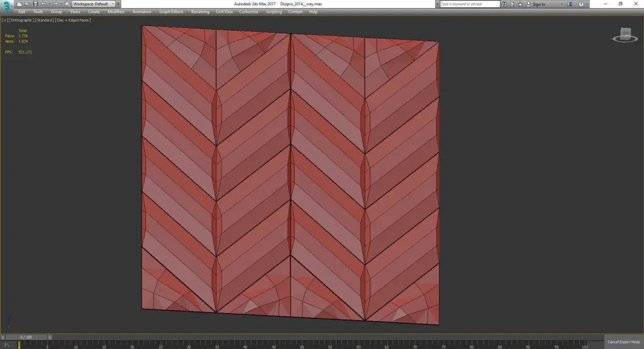Expand the InfoCenter collapse arrow left of search
Image resolution: width=644 pixels, height=349 pixels.
[x=437, y=4]
